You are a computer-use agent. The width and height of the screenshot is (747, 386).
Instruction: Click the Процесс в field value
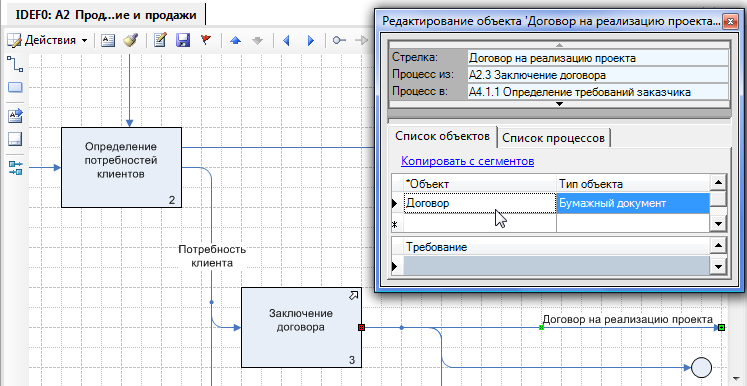coord(598,92)
